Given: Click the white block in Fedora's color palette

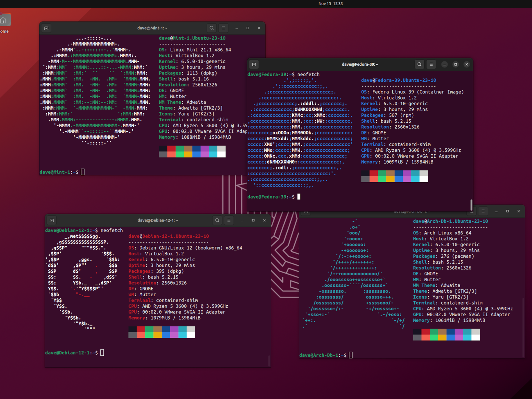Looking at the screenshot, I should 424,179.
